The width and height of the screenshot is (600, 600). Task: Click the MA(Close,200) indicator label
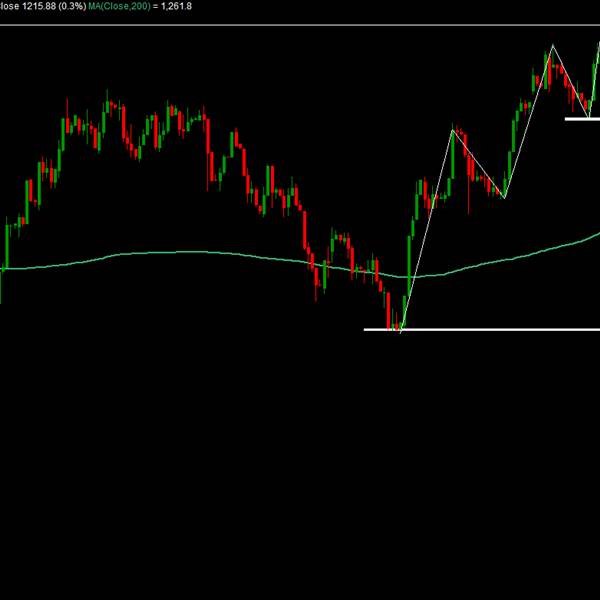click(x=119, y=6)
